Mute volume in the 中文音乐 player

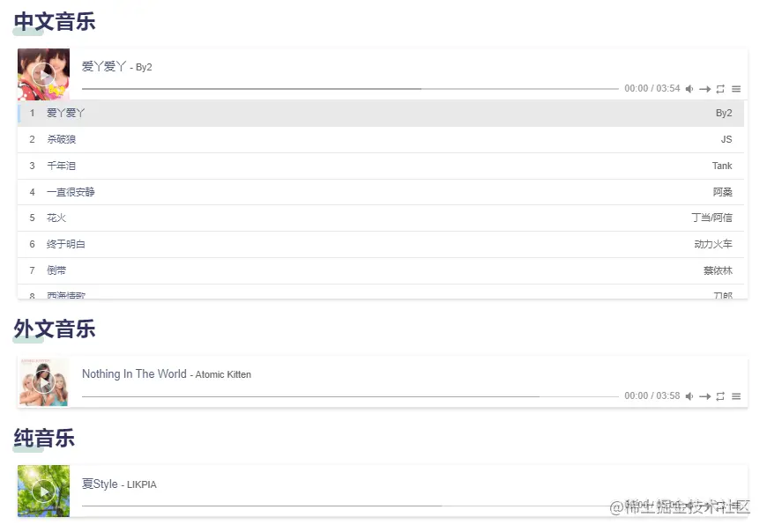689,89
